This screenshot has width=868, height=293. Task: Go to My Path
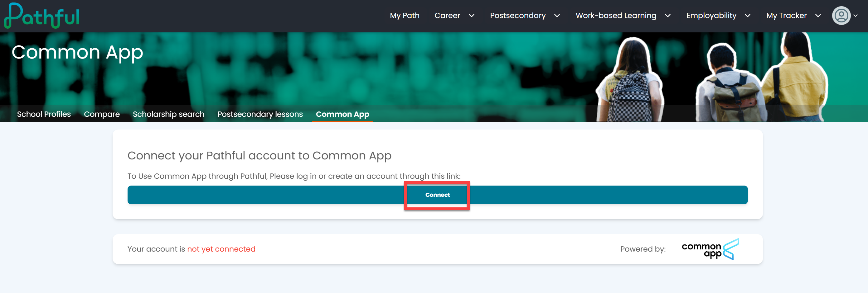click(x=404, y=16)
